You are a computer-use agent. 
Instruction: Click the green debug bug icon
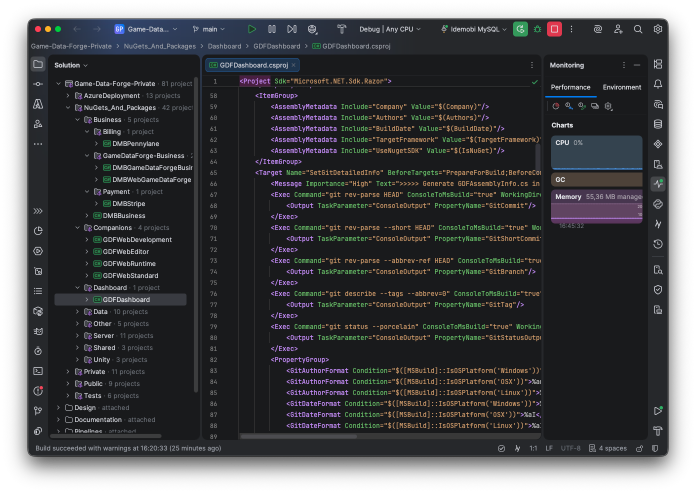[538, 29]
